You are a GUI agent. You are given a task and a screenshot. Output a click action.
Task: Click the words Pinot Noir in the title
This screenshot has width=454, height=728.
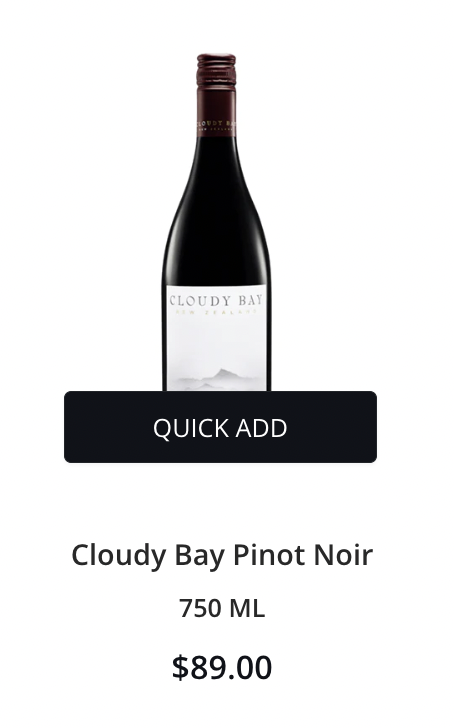303,554
